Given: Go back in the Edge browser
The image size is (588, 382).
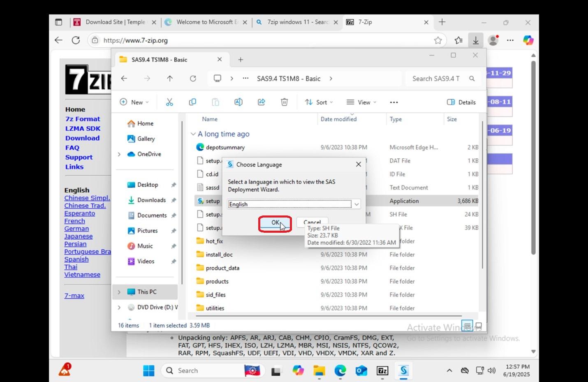Looking at the screenshot, I should (x=58, y=40).
